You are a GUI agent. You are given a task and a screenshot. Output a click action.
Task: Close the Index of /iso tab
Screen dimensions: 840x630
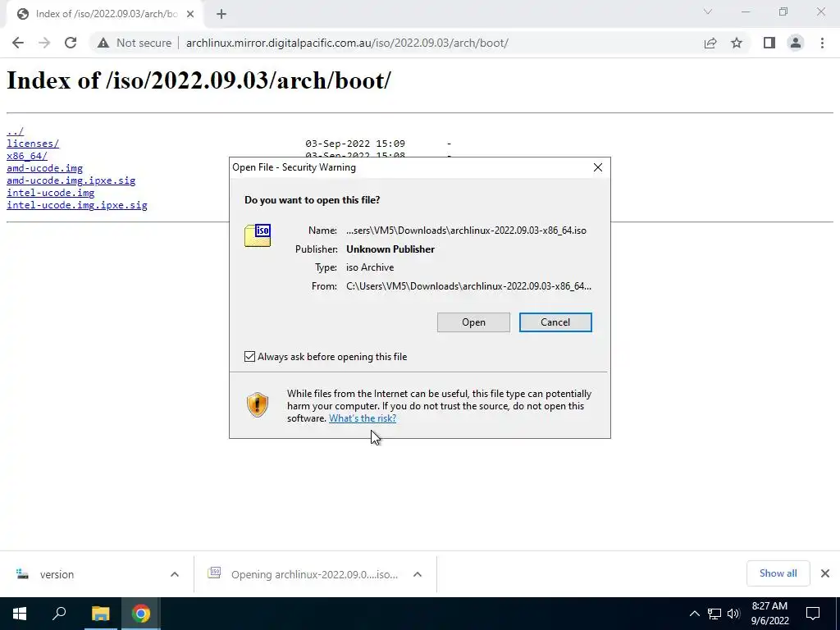[x=190, y=14]
